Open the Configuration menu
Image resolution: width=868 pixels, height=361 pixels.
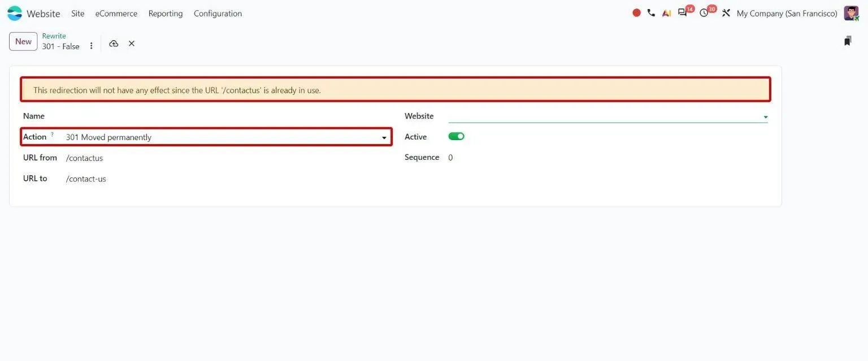[218, 13]
